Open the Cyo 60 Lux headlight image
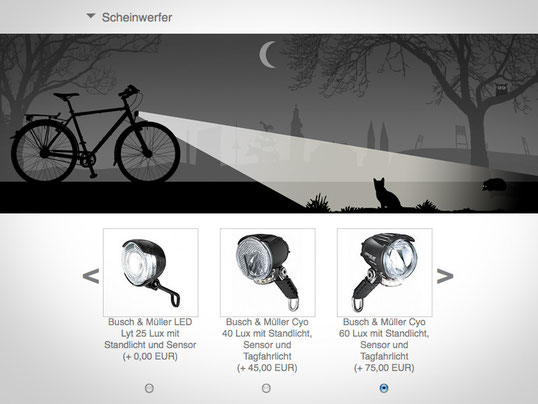The height and width of the screenshot is (404, 538). pyautogui.click(x=385, y=273)
